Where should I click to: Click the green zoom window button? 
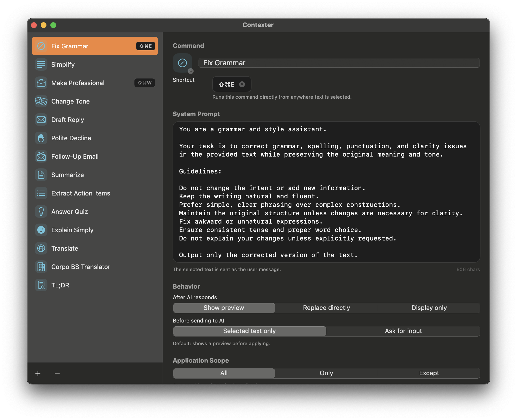coord(53,25)
